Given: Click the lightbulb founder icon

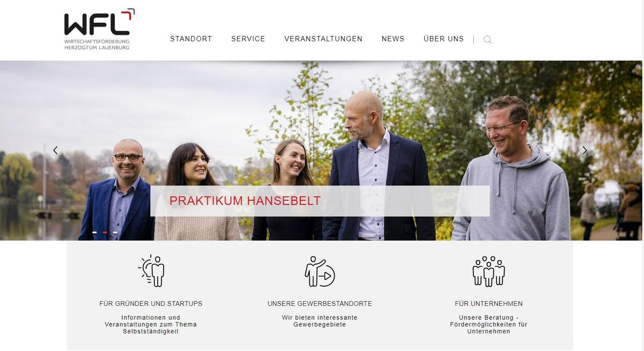Looking at the screenshot, I should coord(151,270).
